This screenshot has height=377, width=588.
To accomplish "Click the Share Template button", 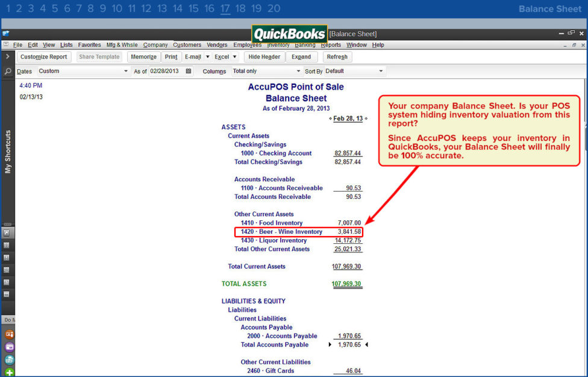I will (99, 57).
